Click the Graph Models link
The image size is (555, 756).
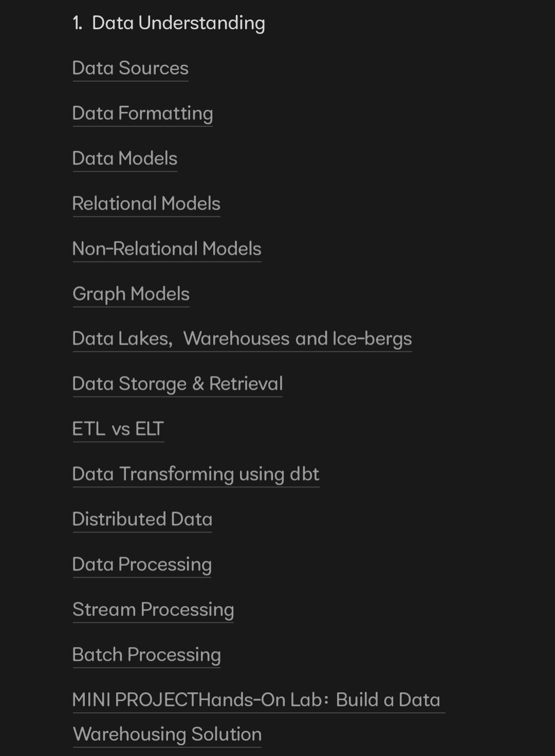(x=131, y=294)
